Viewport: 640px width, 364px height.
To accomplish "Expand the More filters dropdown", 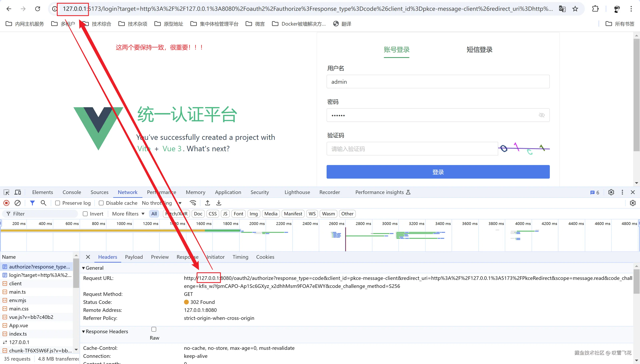I will [x=128, y=214].
